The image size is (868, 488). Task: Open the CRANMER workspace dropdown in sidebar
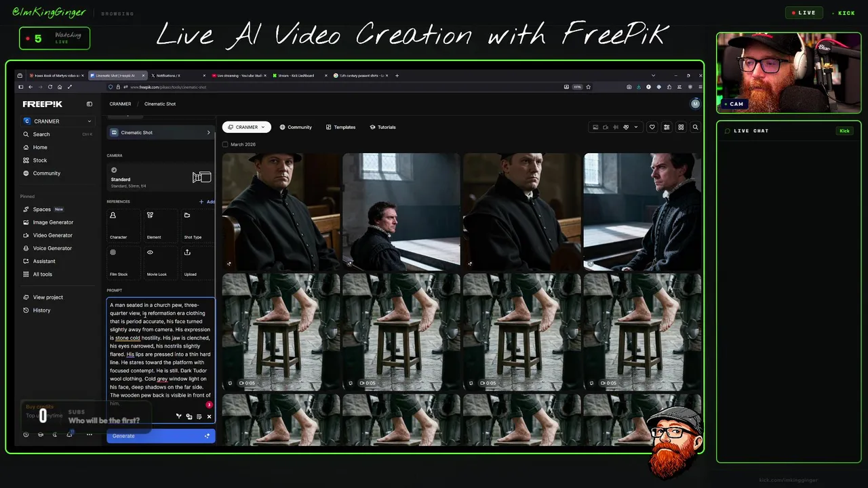coord(58,121)
